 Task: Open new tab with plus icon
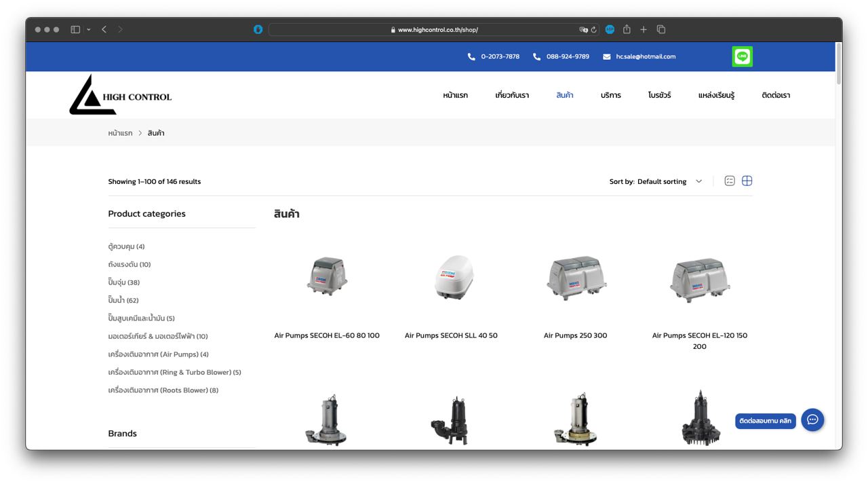click(x=644, y=29)
